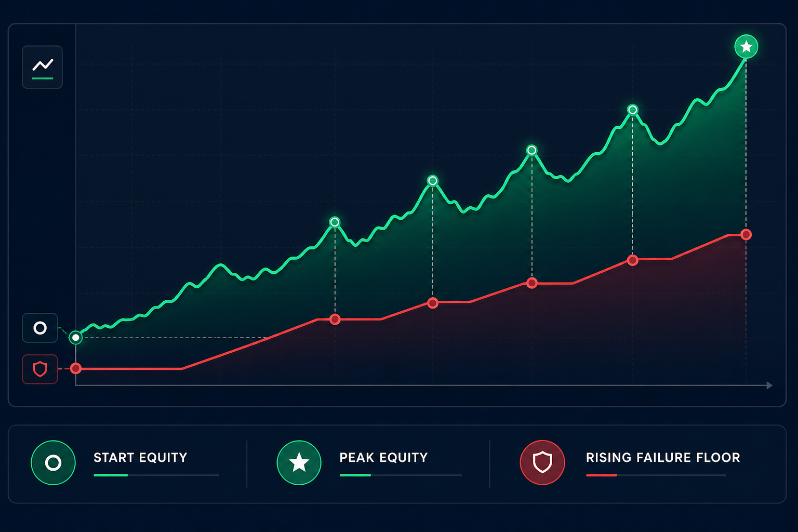Click the peak star marker at the chart top
This screenshot has width=798, height=532.
(x=746, y=47)
